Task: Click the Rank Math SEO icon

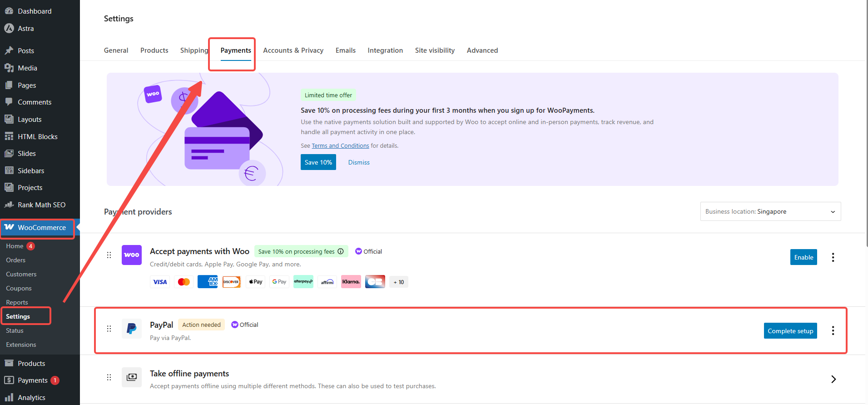Action: tap(9, 205)
